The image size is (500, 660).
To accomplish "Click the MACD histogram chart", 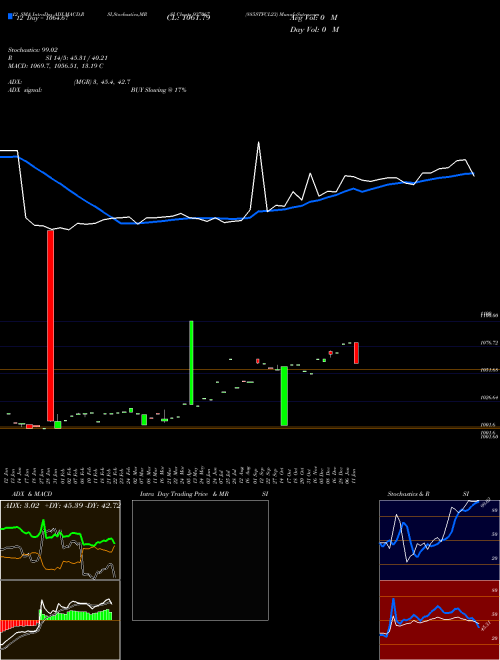I will pyautogui.click(x=60, y=620).
